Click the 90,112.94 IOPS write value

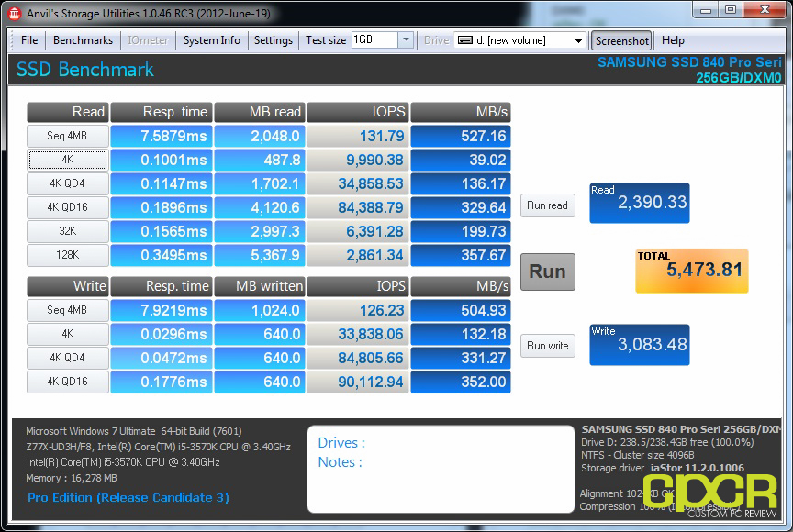[x=358, y=382]
